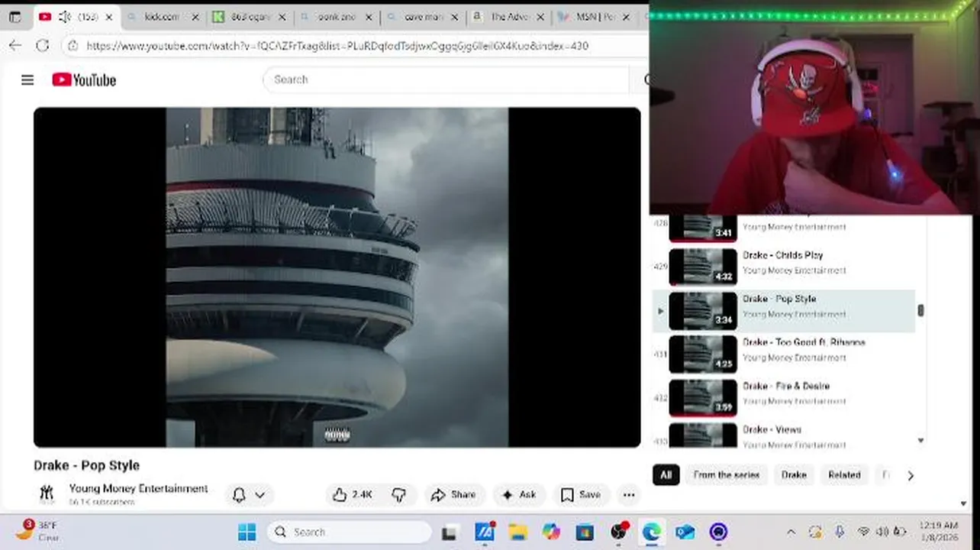This screenshot has width=980, height=550.
Task: Show hidden system tray icons
Action: (x=791, y=532)
